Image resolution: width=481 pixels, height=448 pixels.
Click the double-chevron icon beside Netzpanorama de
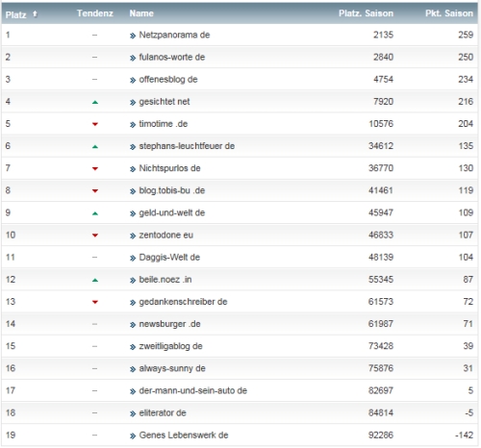point(133,36)
